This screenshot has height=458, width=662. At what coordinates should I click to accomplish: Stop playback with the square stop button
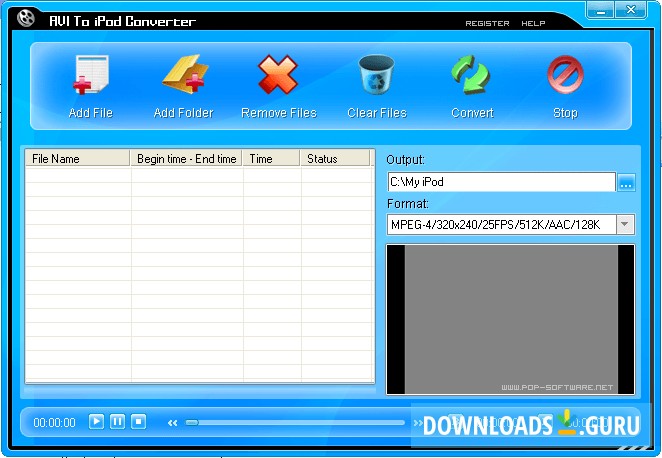tap(138, 421)
